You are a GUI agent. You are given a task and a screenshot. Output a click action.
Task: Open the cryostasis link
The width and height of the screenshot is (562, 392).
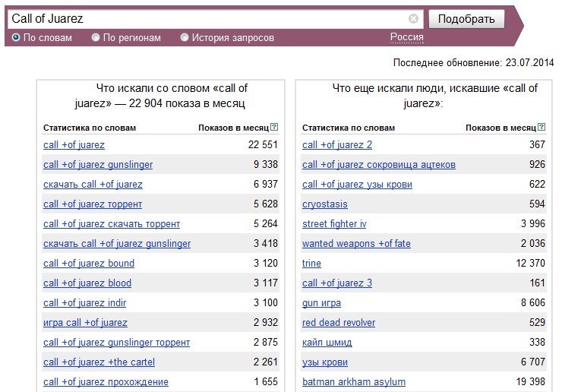(325, 204)
